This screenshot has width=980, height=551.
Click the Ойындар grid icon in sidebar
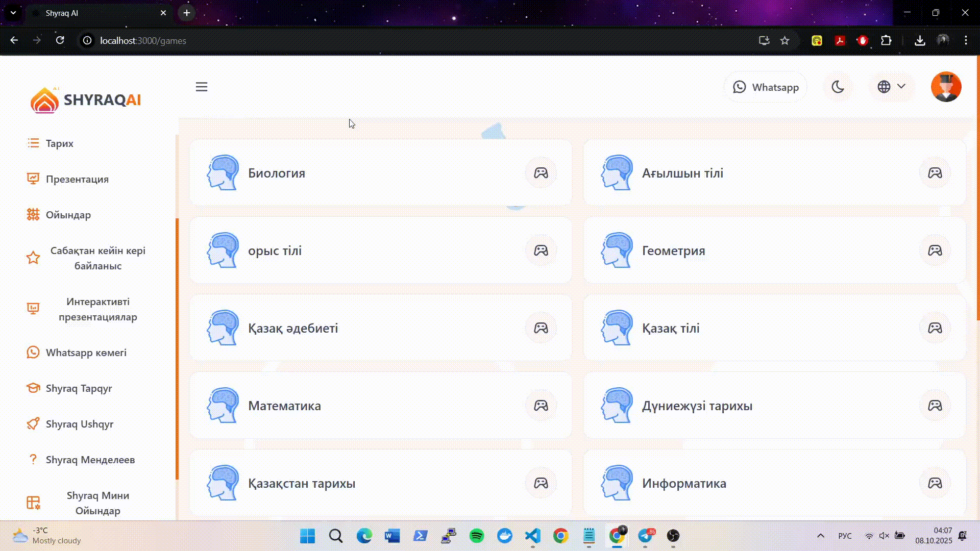[33, 215]
